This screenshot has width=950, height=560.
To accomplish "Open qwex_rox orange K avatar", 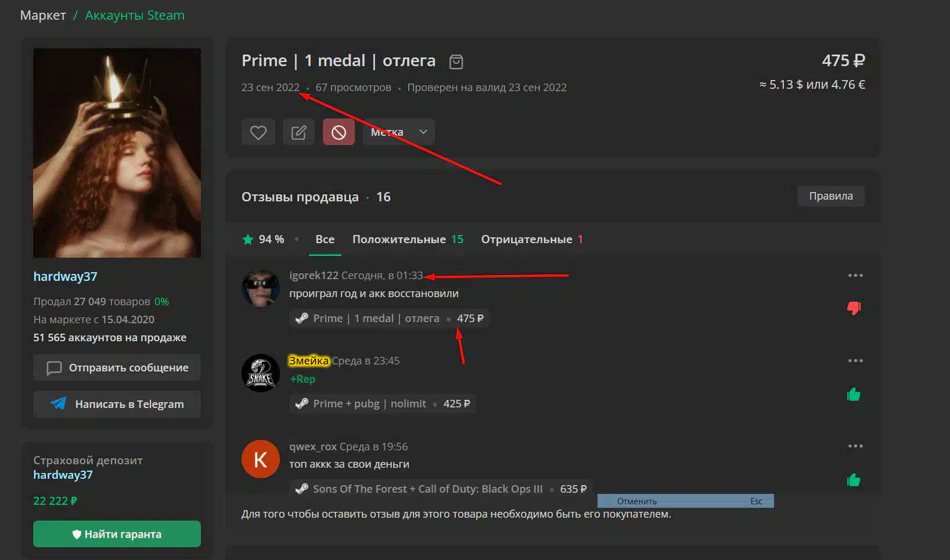I will point(260,459).
